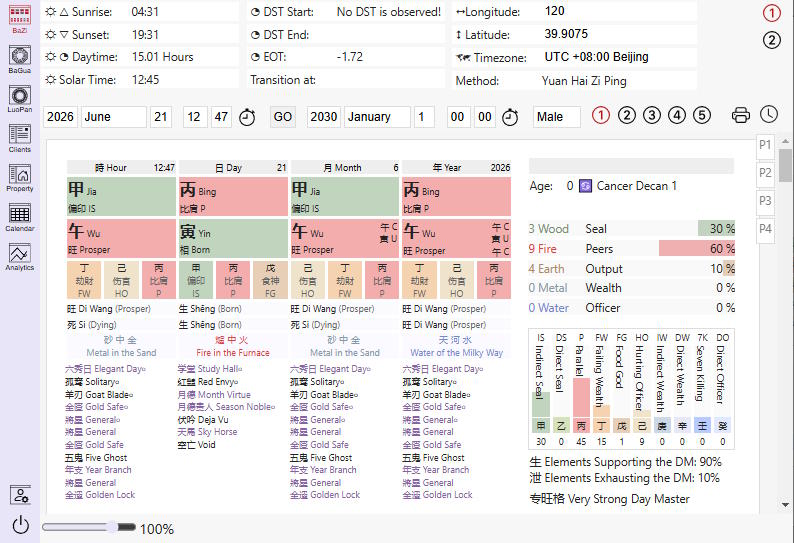794x543 pixels.
Task: Click the Month pillar header
Action: [x=345, y=168]
